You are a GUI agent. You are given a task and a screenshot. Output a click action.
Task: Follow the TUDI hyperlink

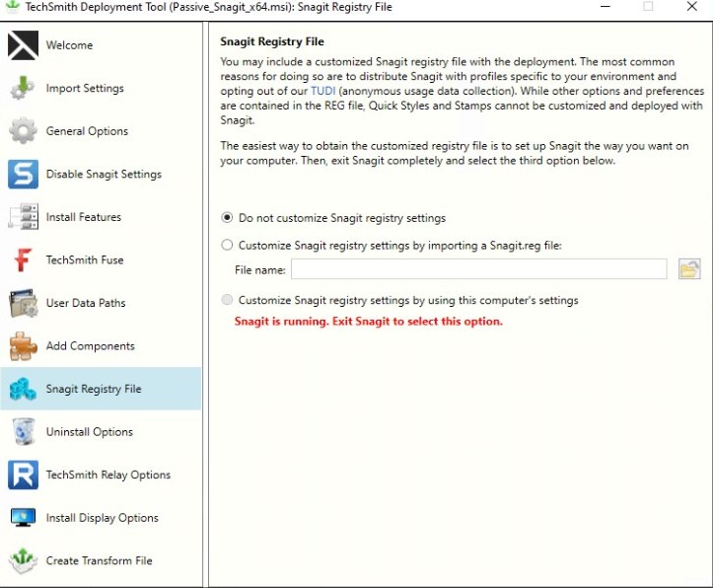322,91
